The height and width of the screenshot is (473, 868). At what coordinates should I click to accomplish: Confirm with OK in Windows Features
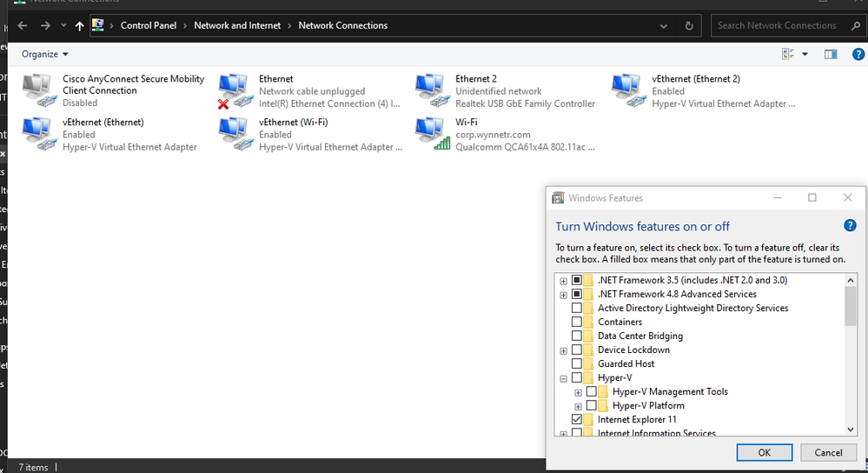[765, 452]
